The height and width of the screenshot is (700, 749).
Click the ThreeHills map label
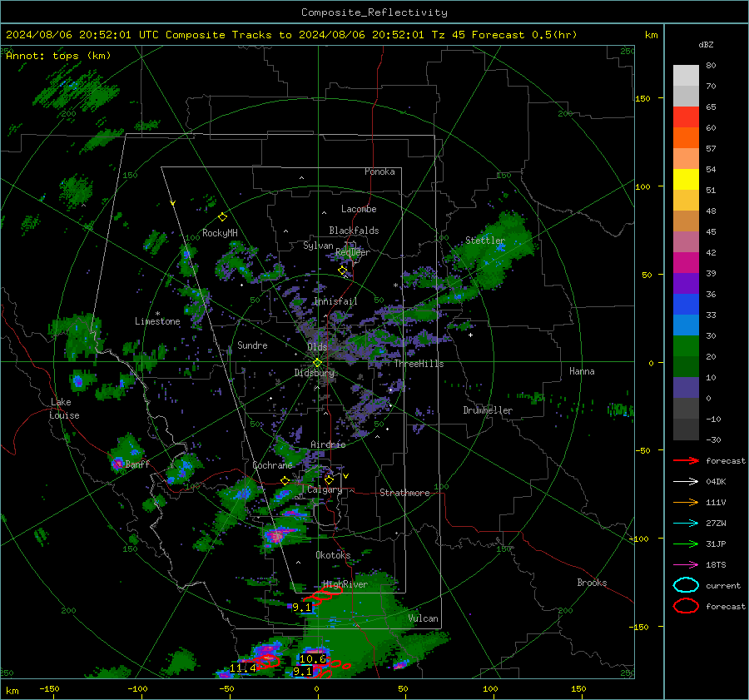pos(419,364)
